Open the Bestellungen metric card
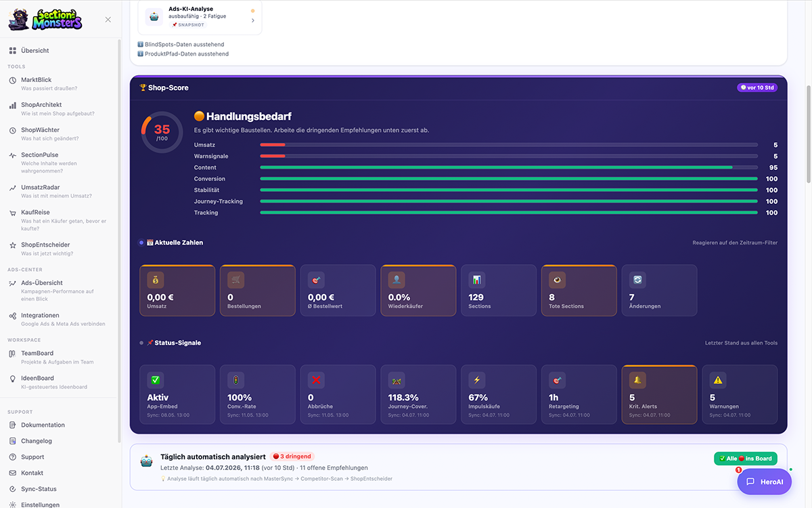This screenshot has height=508, width=812. click(x=258, y=291)
